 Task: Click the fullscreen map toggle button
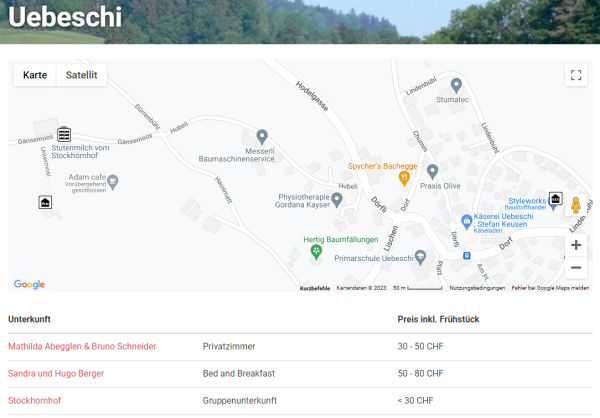pyautogui.click(x=575, y=75)
